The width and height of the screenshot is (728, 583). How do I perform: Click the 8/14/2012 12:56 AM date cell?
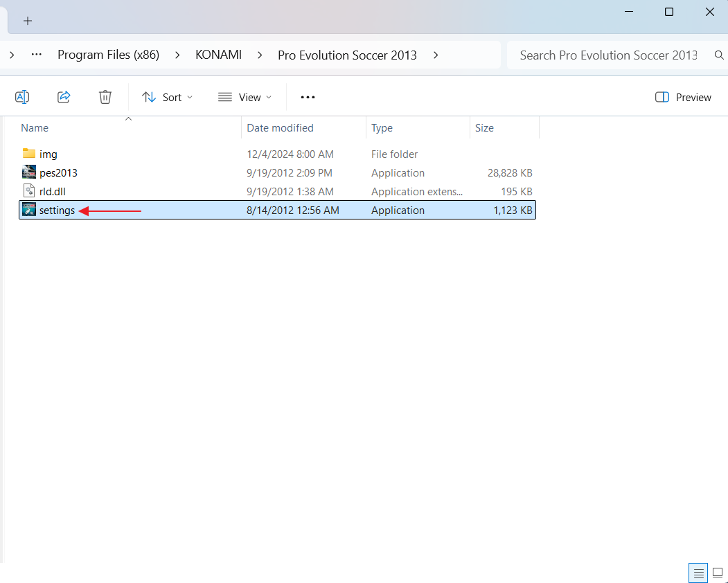(293, 210)
